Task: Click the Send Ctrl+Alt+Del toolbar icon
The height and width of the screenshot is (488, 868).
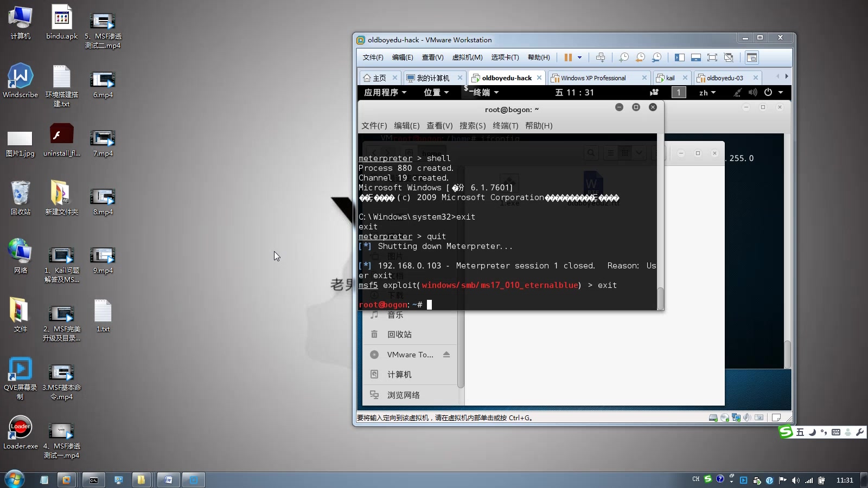Action: [x=601, y=57]
